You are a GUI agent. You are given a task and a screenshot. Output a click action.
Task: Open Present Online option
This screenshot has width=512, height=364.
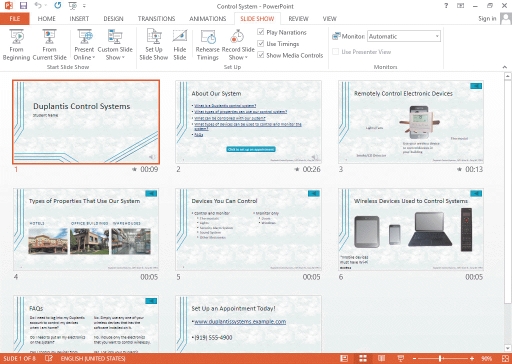click(x=84, y=45)
